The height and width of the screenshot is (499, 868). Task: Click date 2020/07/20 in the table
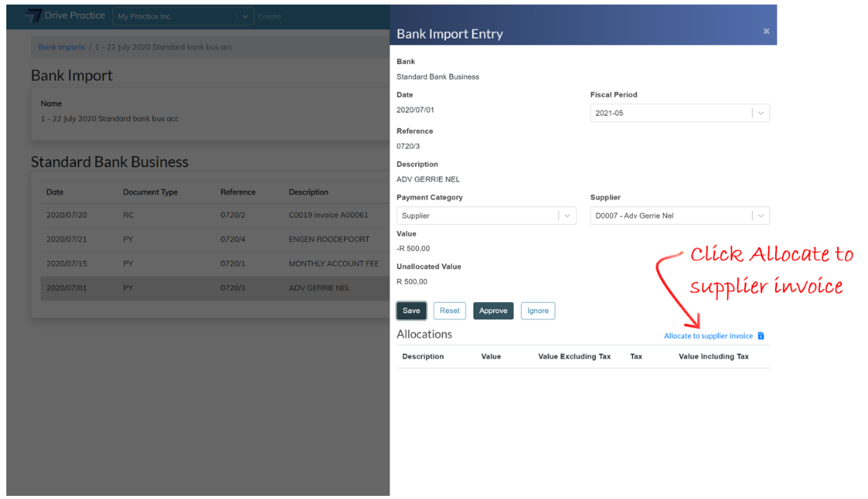click(66, 214)
